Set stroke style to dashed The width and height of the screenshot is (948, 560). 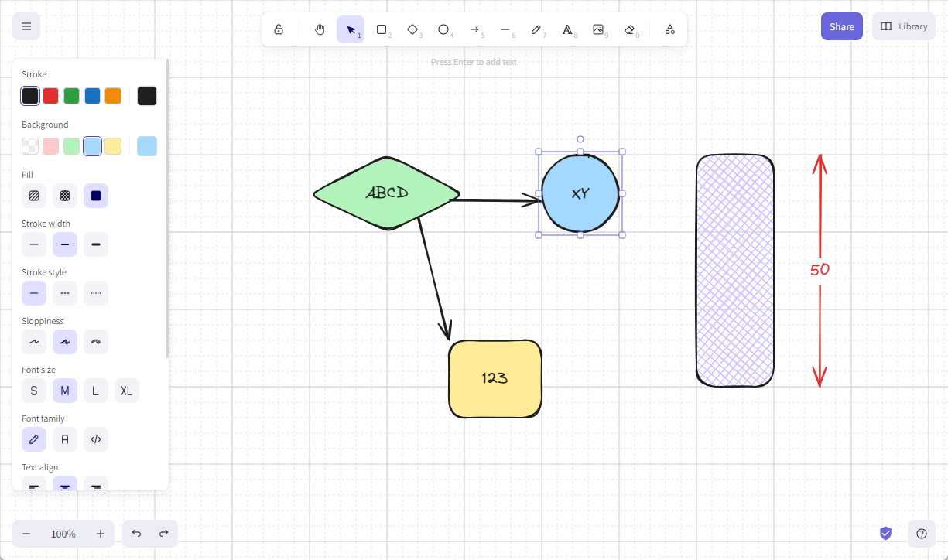click(x=65, y=293)
